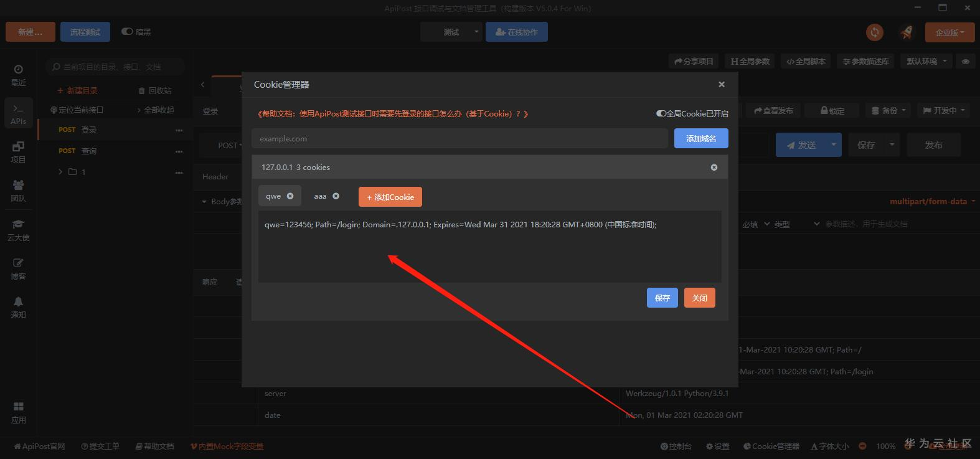The width and height of the screenshot is (980, 459).
Task: Toggle the 暗黑 dark mode switch
Action: point(127,32)
